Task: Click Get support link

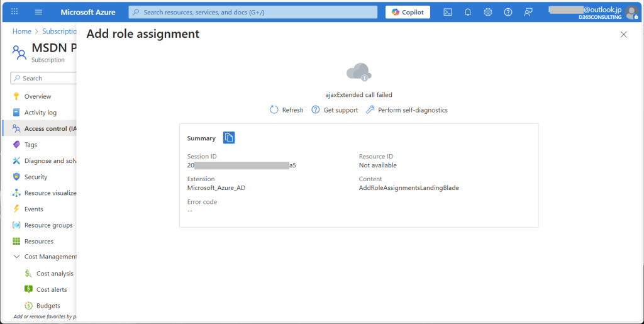Action: [x=335, y=110]
